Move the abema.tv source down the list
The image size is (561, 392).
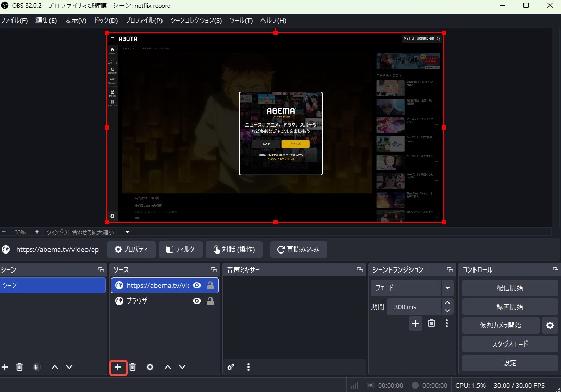point(182,367)
